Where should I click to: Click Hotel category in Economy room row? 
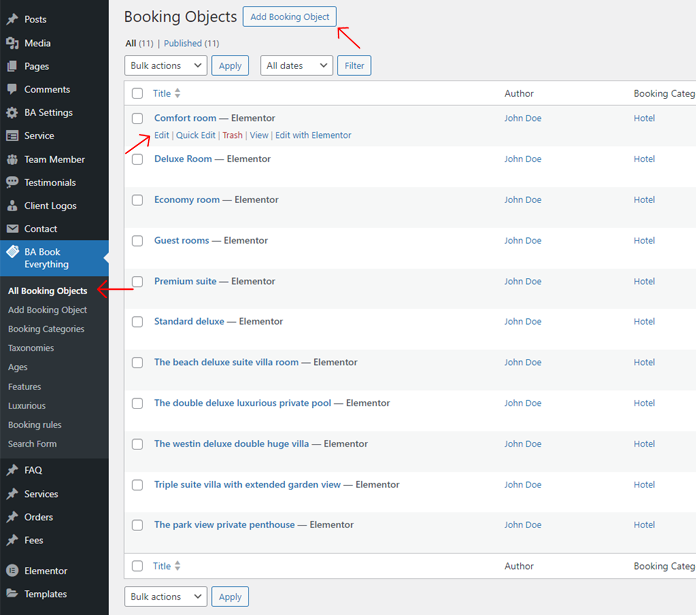[x=644, y=200]
